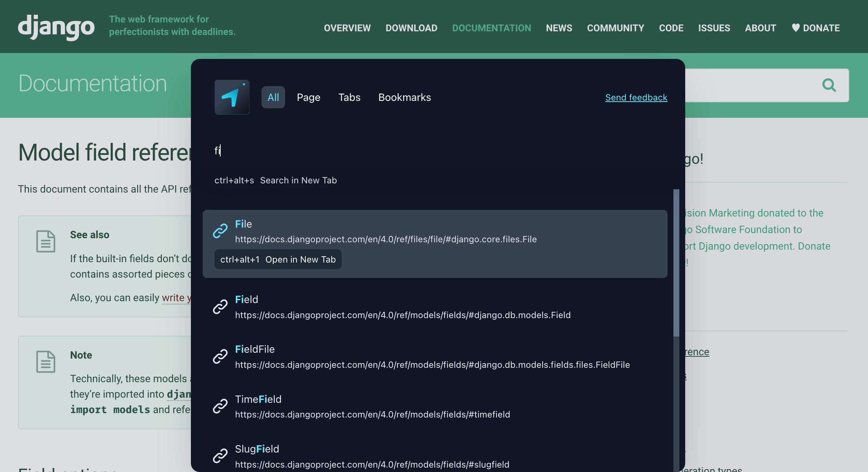The width and height of the screenshot is (868, 472).
Task: Select the All filter tab
Action: (x=273, y=97)
